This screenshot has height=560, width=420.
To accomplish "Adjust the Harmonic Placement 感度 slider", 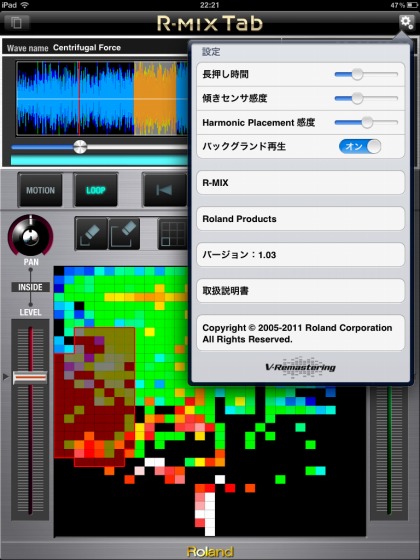I will (366, 122).
